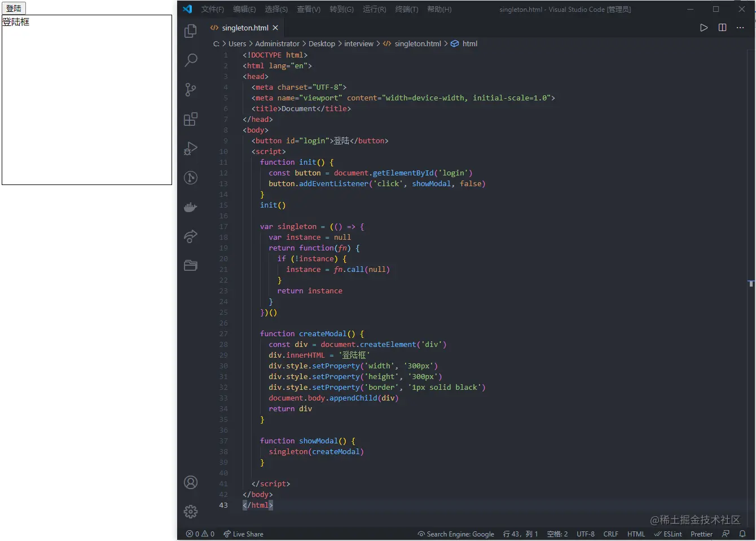Screen dimensions: 756x541
Task: Open the 帮助(H) menu
Action: pyautogui.click(x=439, y=9)
